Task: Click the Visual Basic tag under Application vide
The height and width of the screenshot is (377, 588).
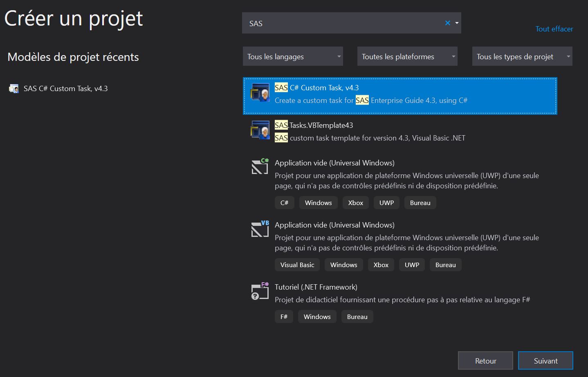Action: point(297,265)
